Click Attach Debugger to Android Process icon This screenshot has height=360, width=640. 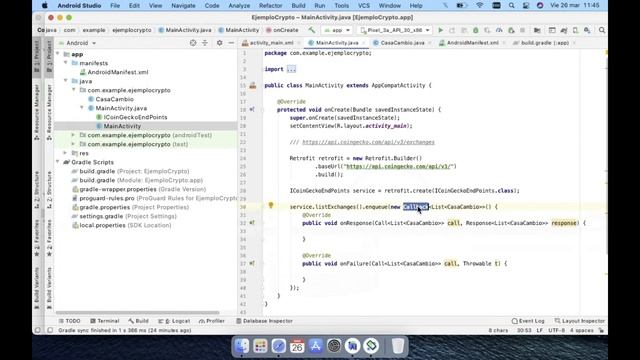pyautogui.click(x=511, y=30)
